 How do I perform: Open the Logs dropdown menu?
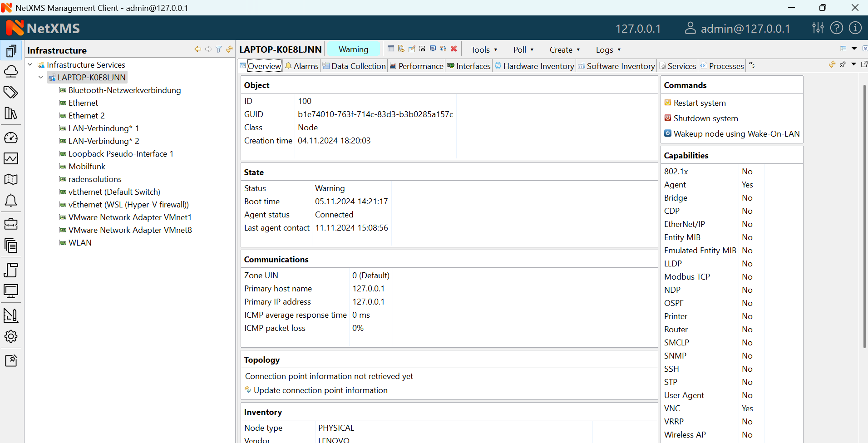click(607, 49)
